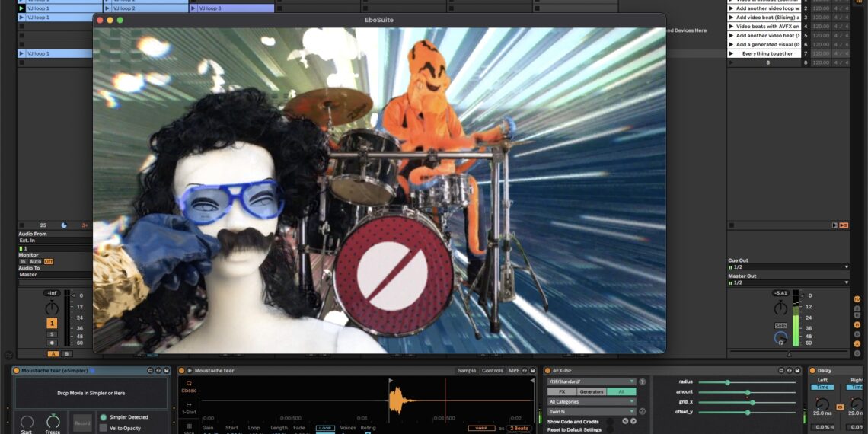Viewport: 868px width, 434px height.
Task: Click the Record button in eSimpler
Action: click(82, 423)
